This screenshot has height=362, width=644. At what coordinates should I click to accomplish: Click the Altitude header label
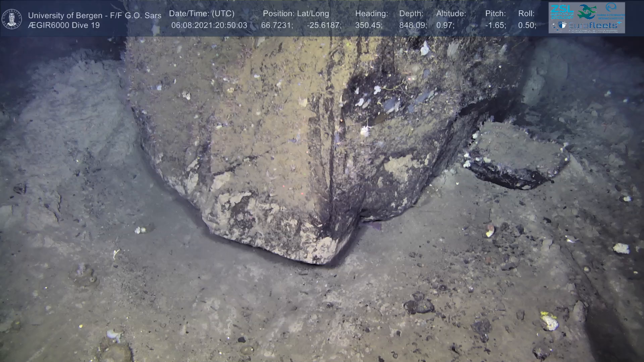coord(451,14)
